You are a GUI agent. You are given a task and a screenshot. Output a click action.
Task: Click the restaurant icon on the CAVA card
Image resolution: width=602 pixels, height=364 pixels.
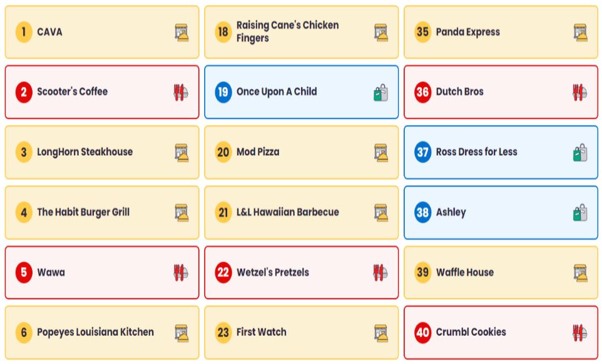181,33
